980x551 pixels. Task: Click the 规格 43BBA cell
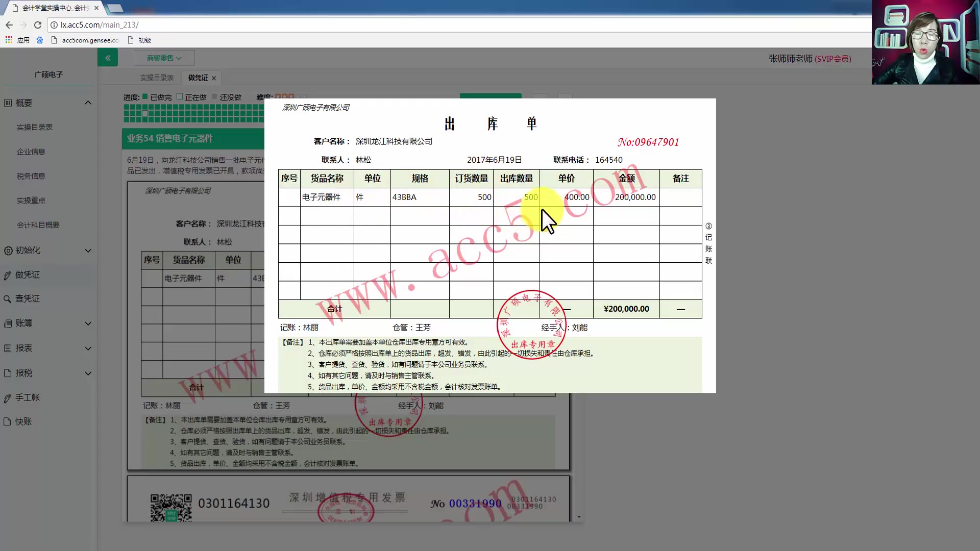coord(420,197)
